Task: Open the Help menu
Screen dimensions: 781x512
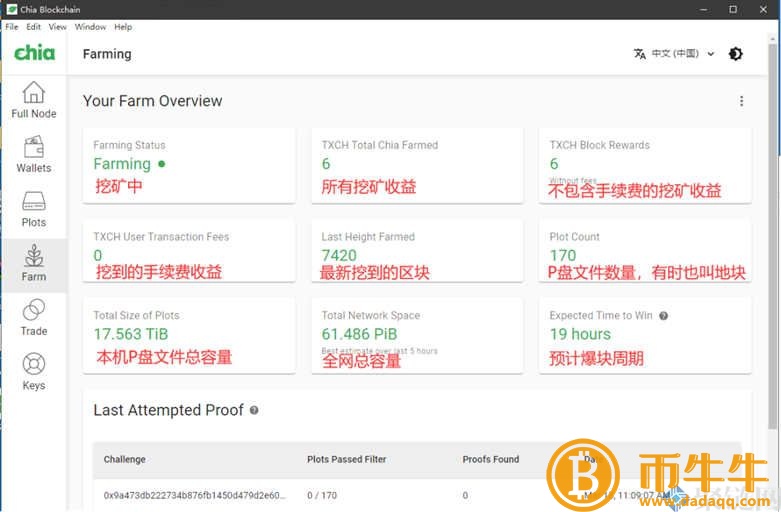Action: [123, 27]
